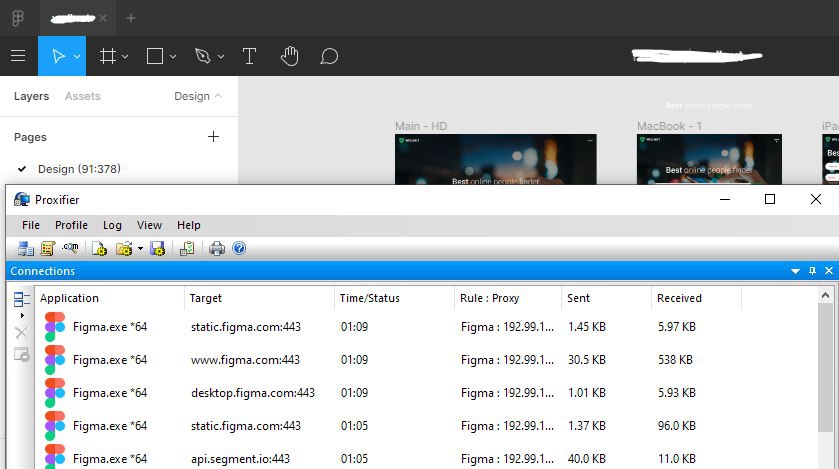Click the 538 KB received value
839x469 pixels.
(x=675, y=360)
